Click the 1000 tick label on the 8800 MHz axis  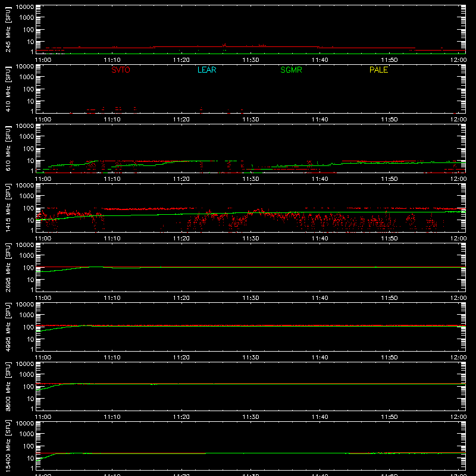click(27, 375)
